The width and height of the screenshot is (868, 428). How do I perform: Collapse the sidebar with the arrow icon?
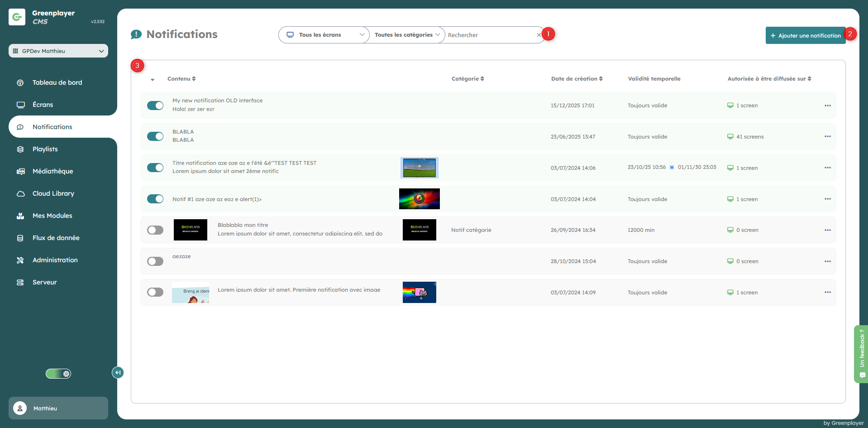[x=118, y=372]
